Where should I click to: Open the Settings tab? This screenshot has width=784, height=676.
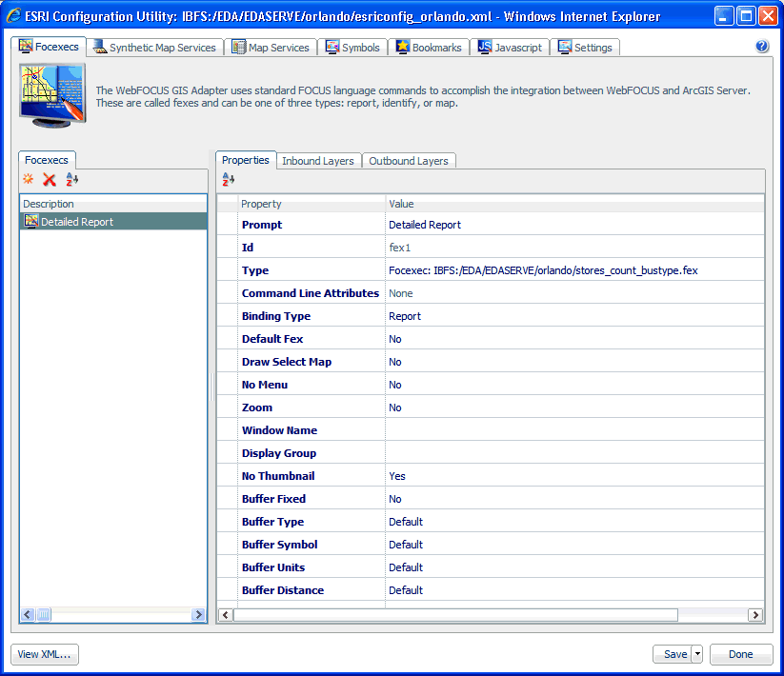point(586,48)
